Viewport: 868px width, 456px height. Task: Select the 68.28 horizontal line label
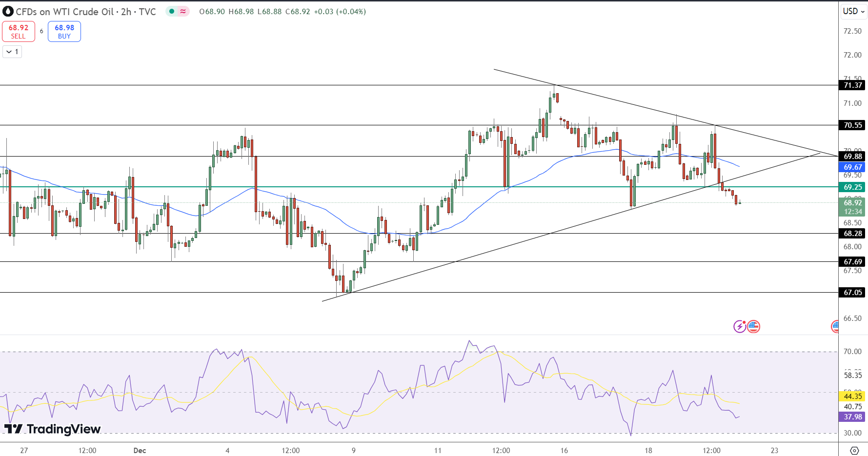tap(853, 234)
